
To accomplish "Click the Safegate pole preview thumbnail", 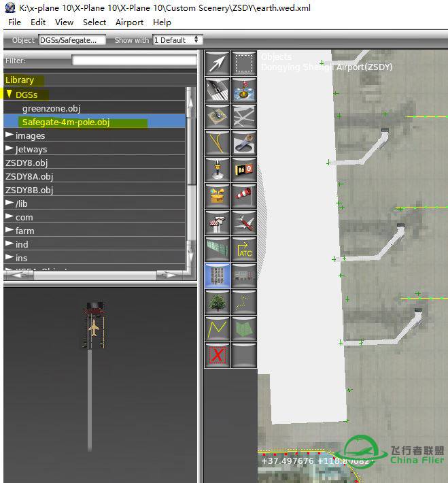I will click(94, 376).
